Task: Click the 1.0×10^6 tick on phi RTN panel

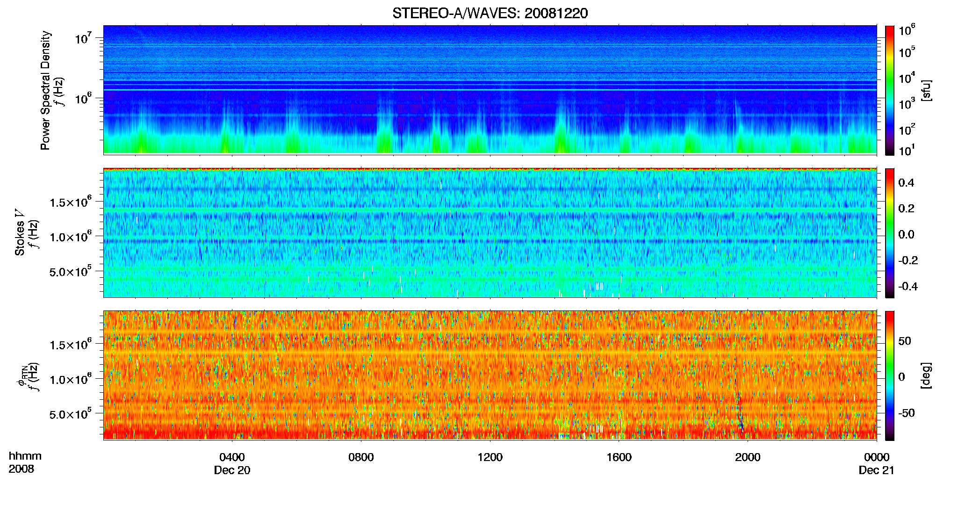Action: [x=71, y=379]
